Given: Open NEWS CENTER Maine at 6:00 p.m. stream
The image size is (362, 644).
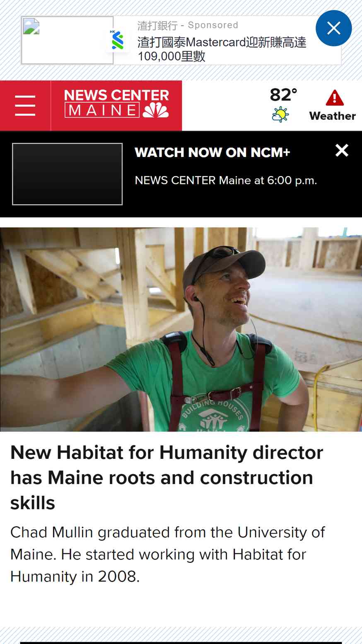Looking at the screenshot, I should pyautogui.click(x=226, y=181).
